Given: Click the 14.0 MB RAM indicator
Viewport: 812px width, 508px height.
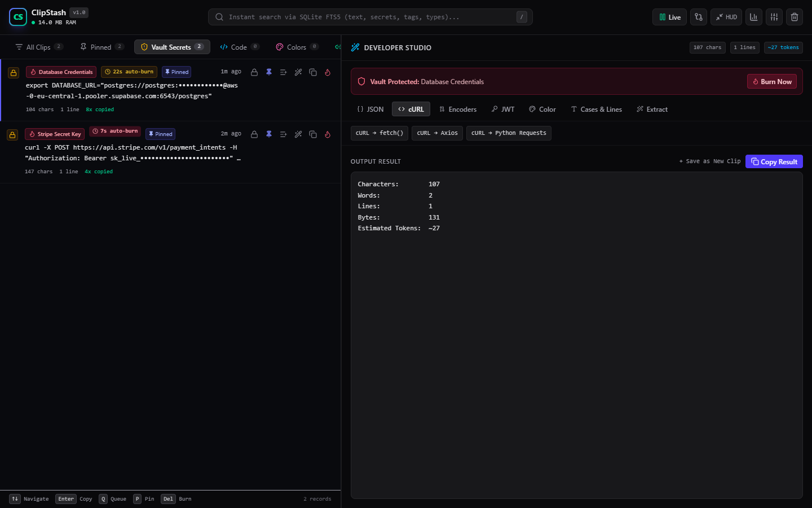Looking at the screenshot, I should (x=54, y=23).
